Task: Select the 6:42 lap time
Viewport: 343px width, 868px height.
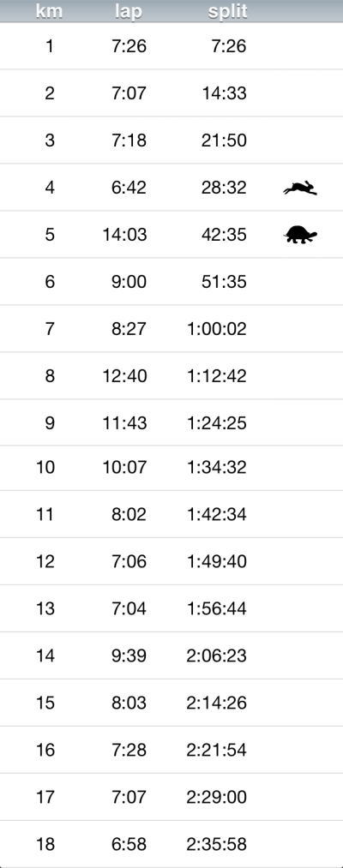Action: 129,187
